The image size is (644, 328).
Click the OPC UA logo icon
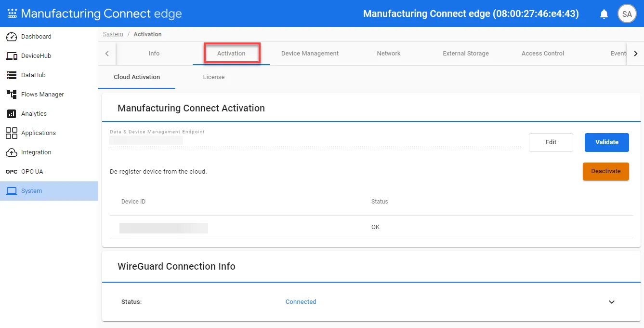pyautogui.click(x=12, y=172)
